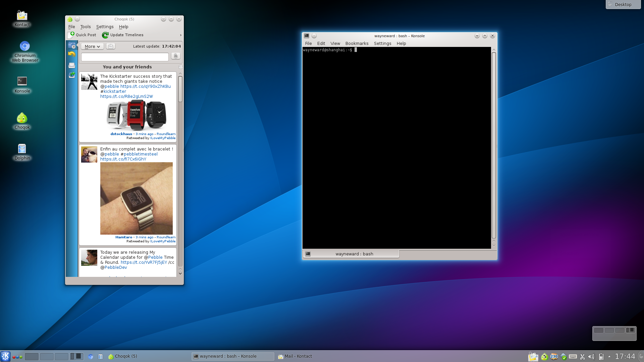Focus the new post text field
The height and width of the screenshot is (362, 644).
[x=125, y=57]
